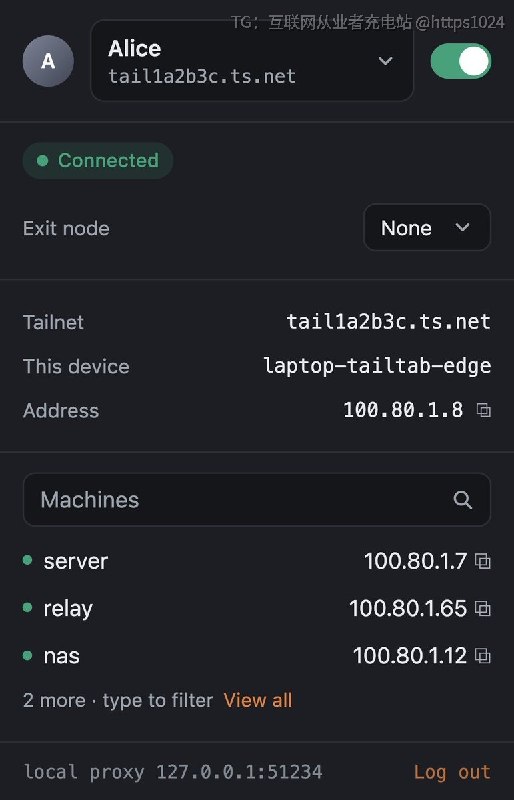Copy the relay IP 100.80.1.65
This screenshot has width=514, height=800.
(x=483, y=608)
